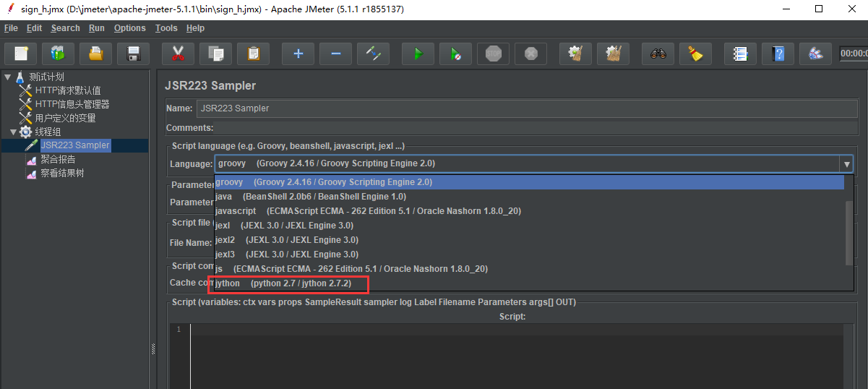Choose jython python 2.7 from list
The height and width of the screenshot is (389, 868).
pyautogui.click(x=529, y=283)
